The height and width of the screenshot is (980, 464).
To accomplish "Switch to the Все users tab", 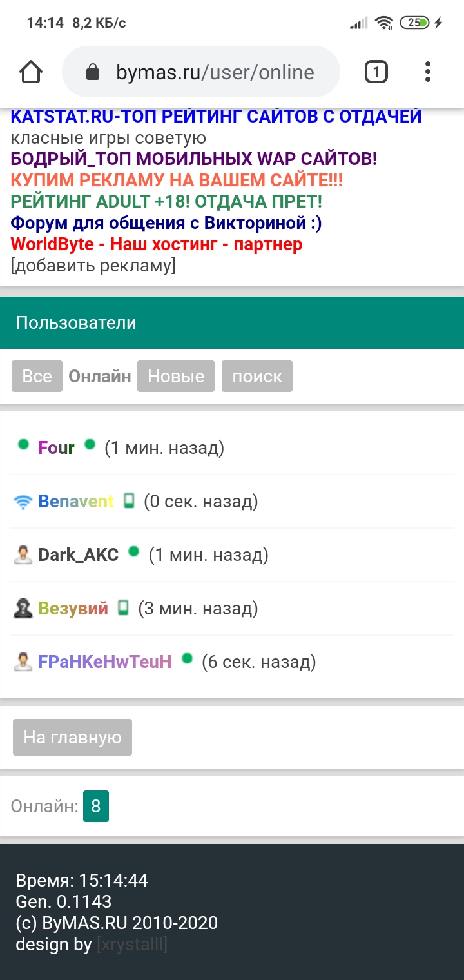I will pyautogui.click(x=37, y=377).
